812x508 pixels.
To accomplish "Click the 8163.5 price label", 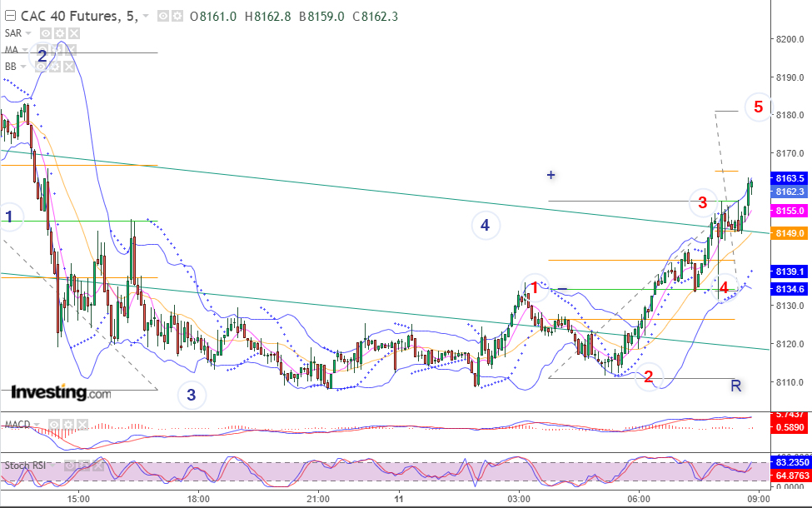I will 790,179.
